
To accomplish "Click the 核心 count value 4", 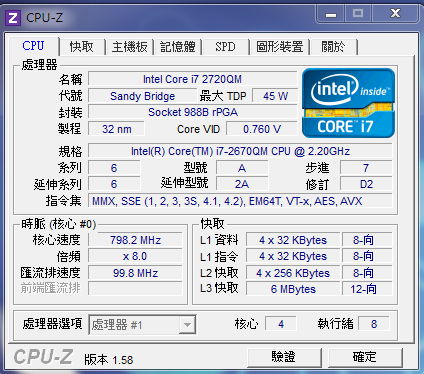I will pyautogui.click(x=281, y=324).
